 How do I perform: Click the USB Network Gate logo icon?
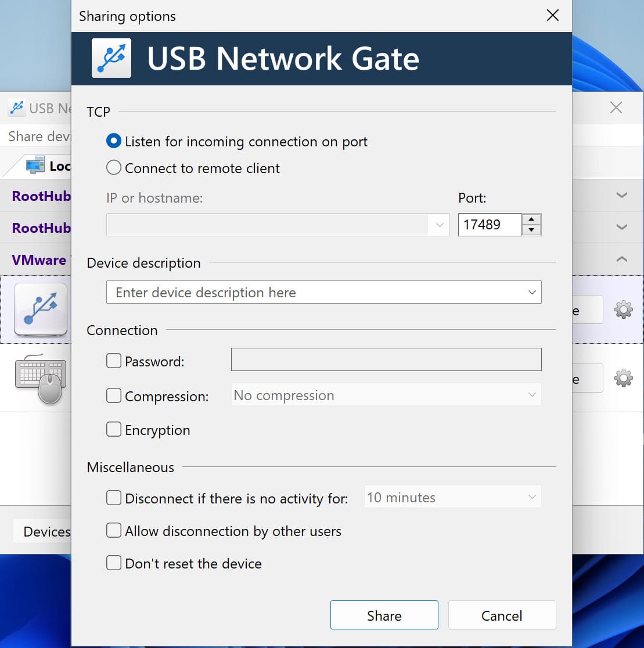(111, 58)
